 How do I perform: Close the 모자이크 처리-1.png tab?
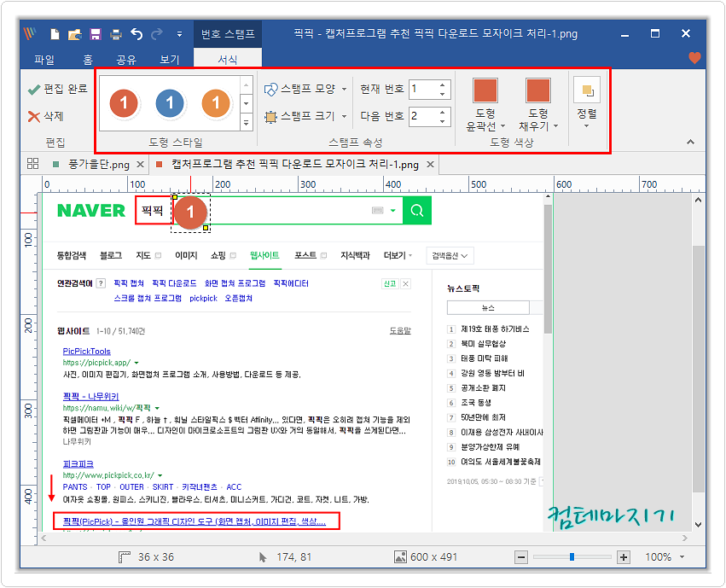430,165
